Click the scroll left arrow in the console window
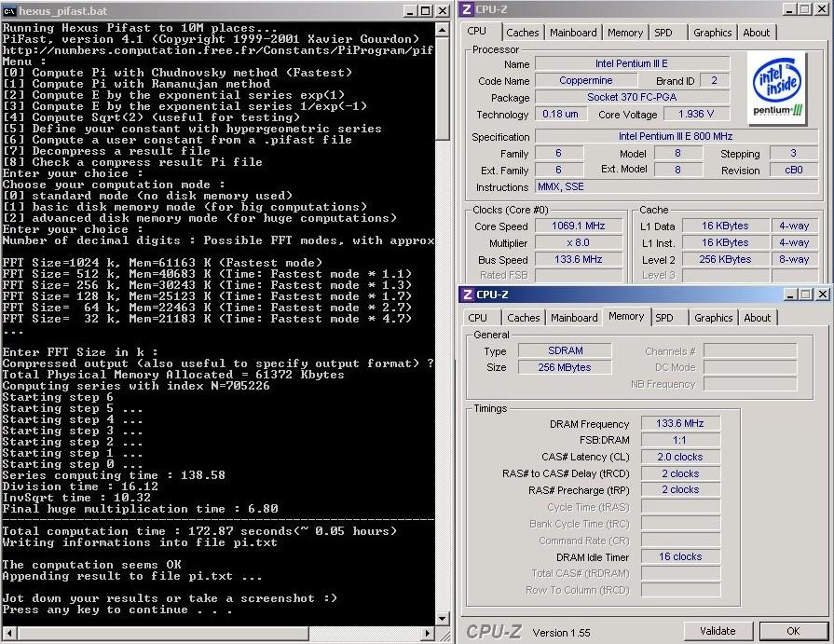Image resolution: width=834 pixels, height=644 pixels. (9, 634)
